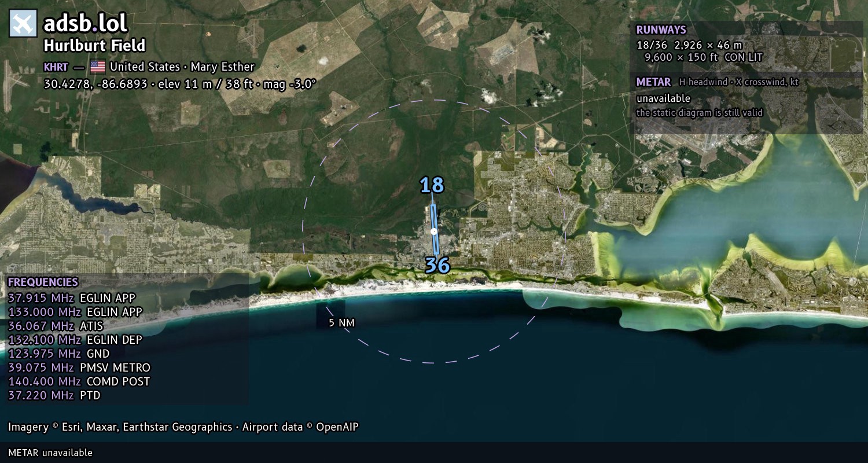Select the "adsb.lol" site title
868x463 pixels.
coord(86,23)
